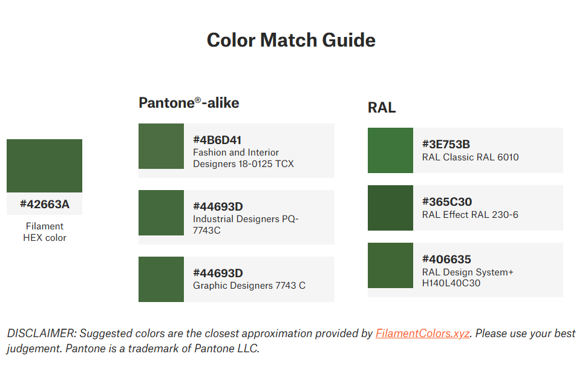Click the Industrial Designers PQ-7743C color swatch
The height and width of the screenshot is (368, 588).
pyautogui.click(x=161, y=213)
